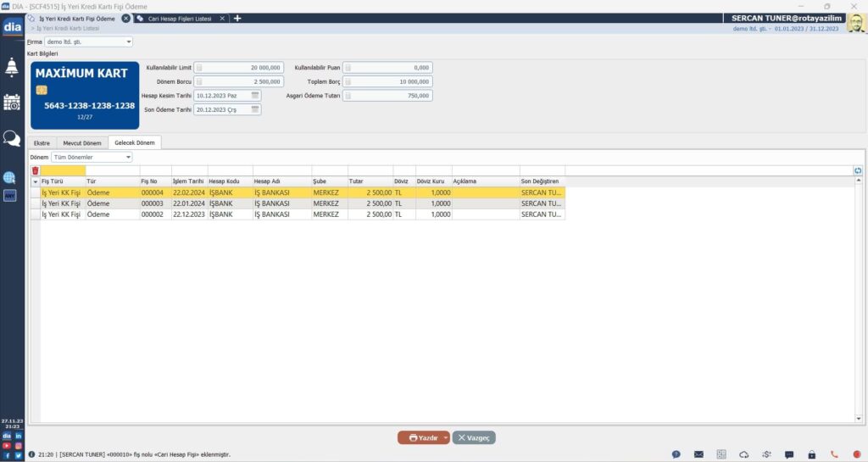The image size is (868, 462).
Task: Click the red phone icon in status bar
Action: (x=834, y=454)
